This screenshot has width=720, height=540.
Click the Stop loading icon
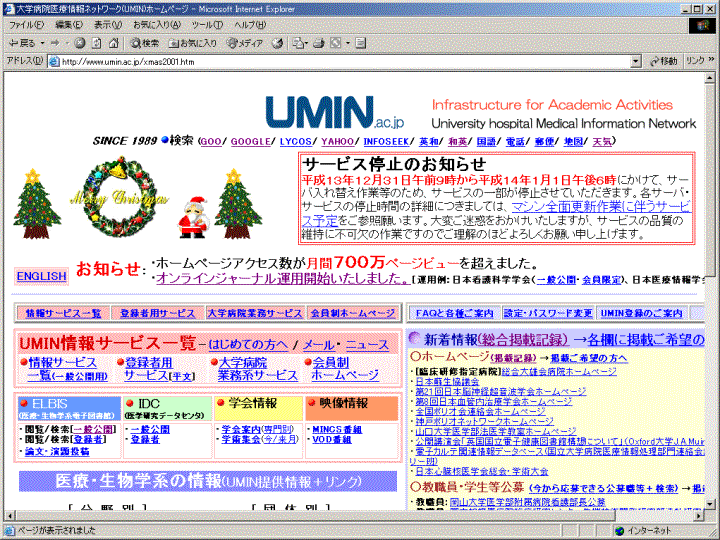[x=79, y=43]
